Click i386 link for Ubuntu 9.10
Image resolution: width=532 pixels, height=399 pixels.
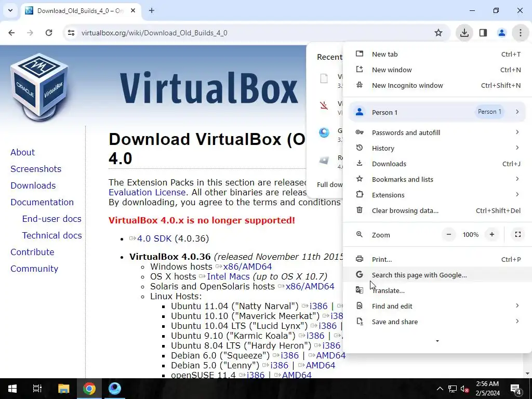(315, 336)
